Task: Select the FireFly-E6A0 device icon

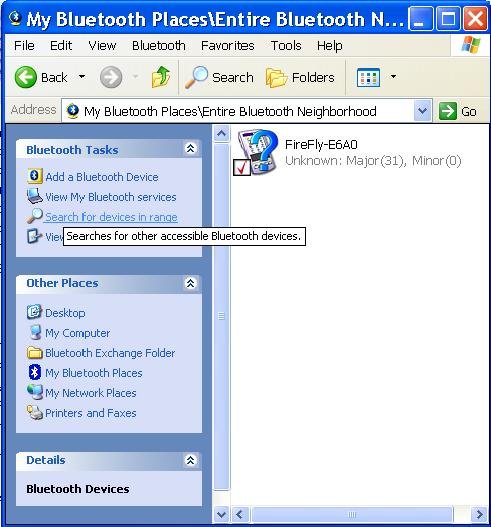Action: (x=256, y=153)
